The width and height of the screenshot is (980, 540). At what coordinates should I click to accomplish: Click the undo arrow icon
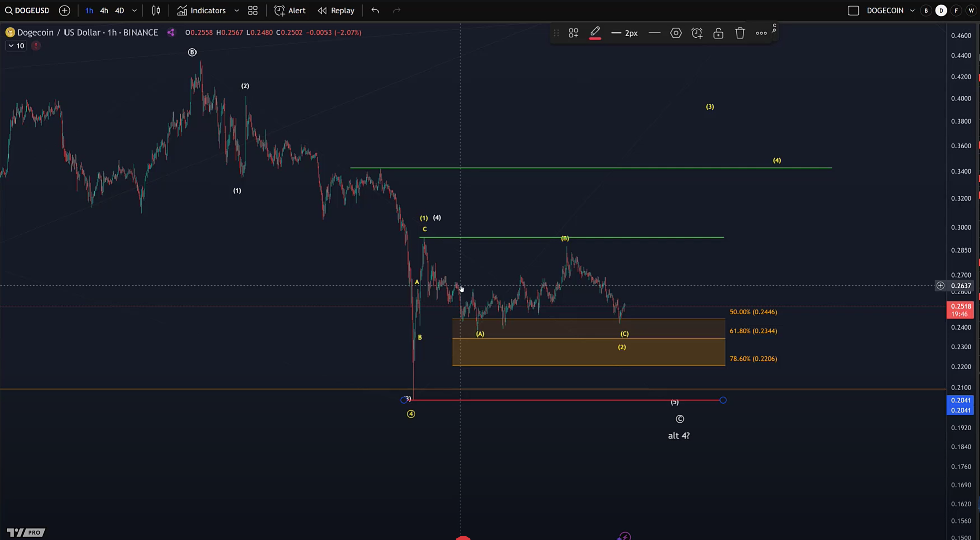coord(375,10)
